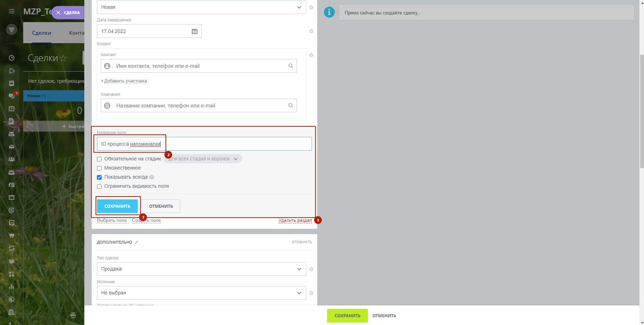This screenshot has height=325, width=644.
Task: Open the hamburger menu in the sidebar
Action: (12, 11)
